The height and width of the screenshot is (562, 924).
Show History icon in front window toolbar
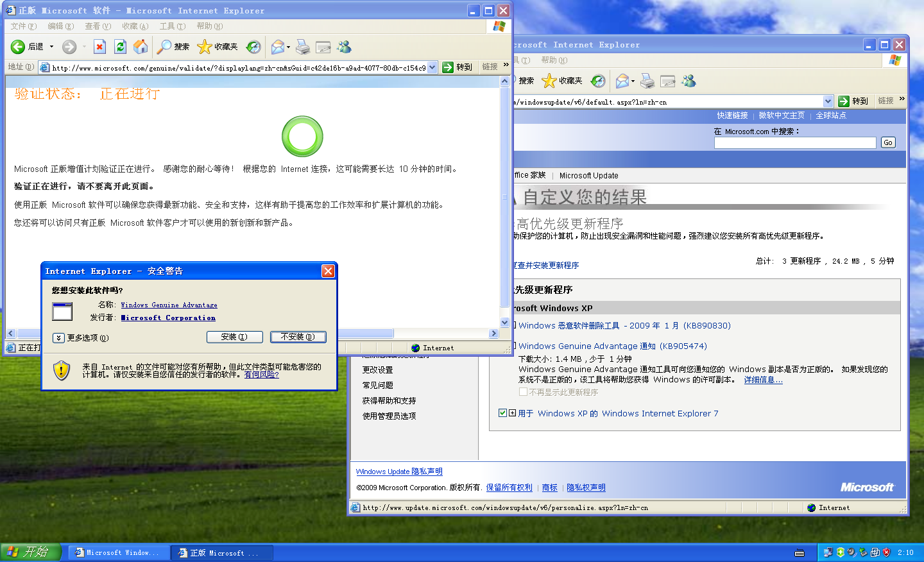tap(253, 47)
